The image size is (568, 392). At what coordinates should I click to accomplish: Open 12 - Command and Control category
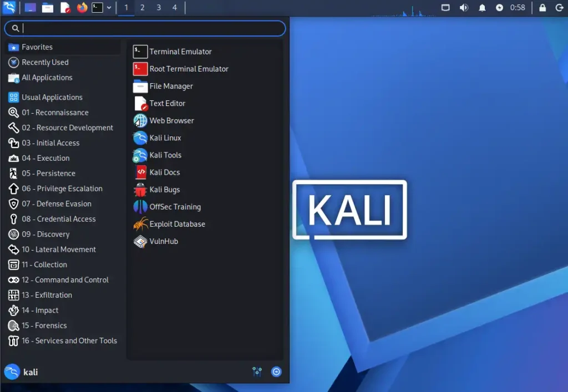(x=63, y=279)
